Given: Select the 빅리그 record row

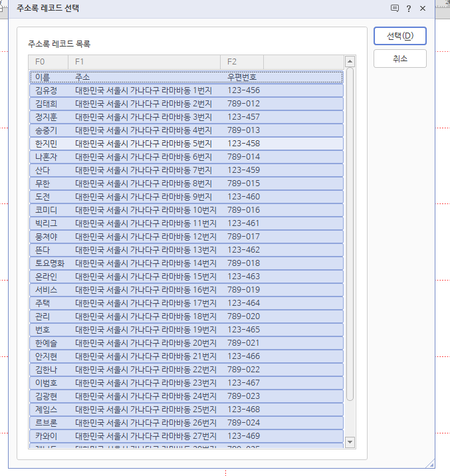Looking at the screenshot, I should point(186,223).
